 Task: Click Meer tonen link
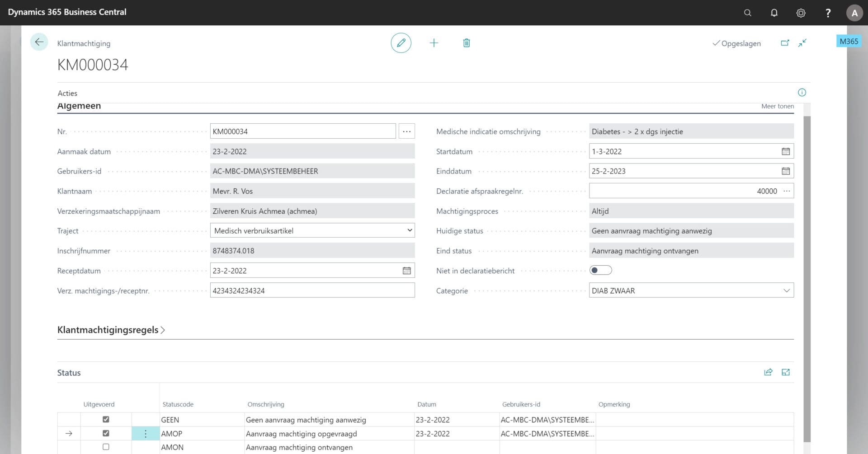click(777, 106)
